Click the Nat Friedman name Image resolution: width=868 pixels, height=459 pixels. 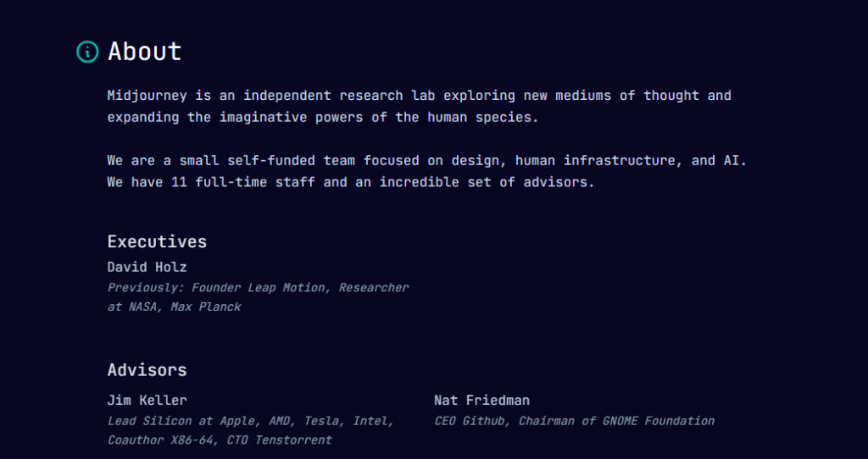481,400
